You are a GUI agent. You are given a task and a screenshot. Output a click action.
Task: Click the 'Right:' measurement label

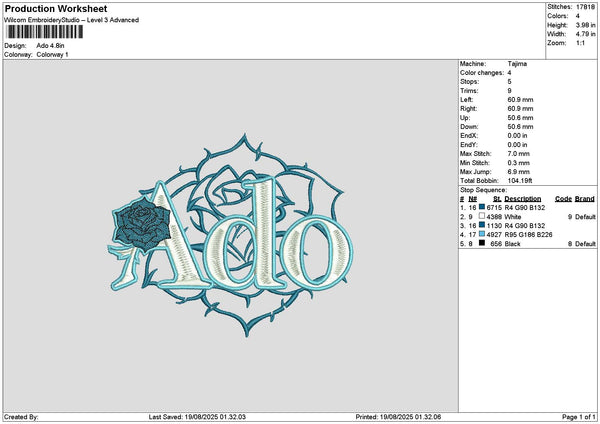pyautogui.click(x=469, y=109)
